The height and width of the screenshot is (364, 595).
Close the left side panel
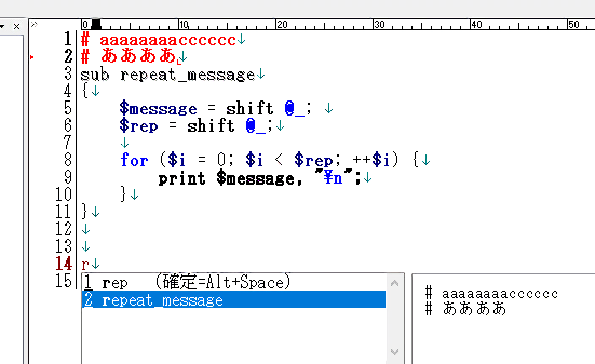16,26
